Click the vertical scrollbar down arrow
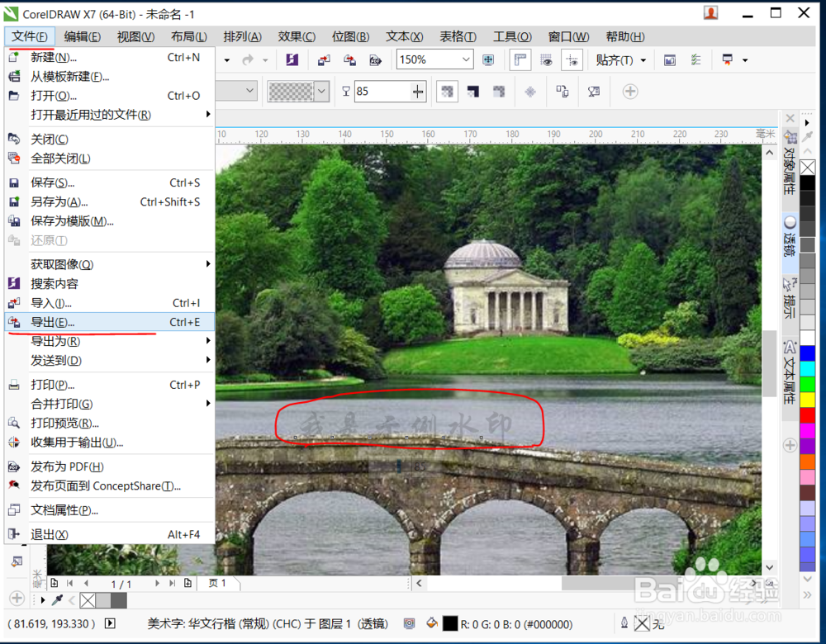Screen dimensions: 826x644 click(x=770, y=567)
